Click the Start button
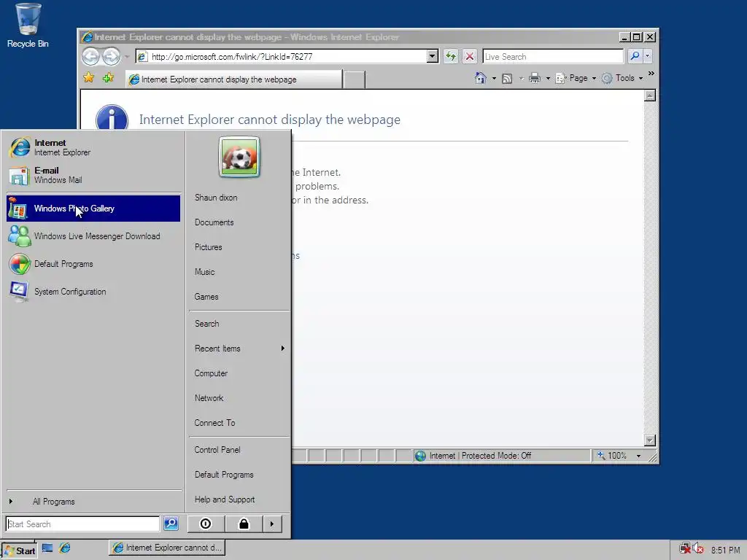Screen dimensions: 747x560 pyautogui.click(x=19, y=551)
